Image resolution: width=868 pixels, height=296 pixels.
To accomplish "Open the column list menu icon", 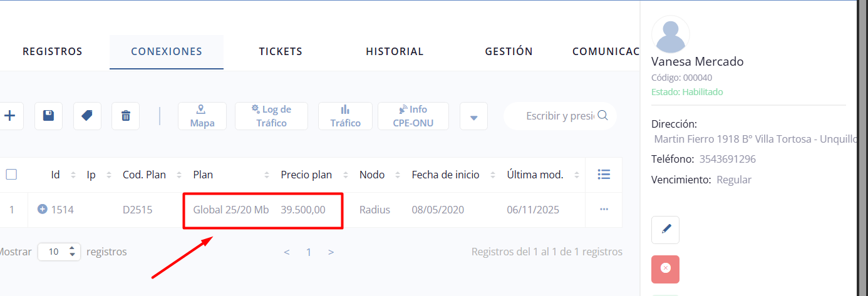I will tap(604, 175).
